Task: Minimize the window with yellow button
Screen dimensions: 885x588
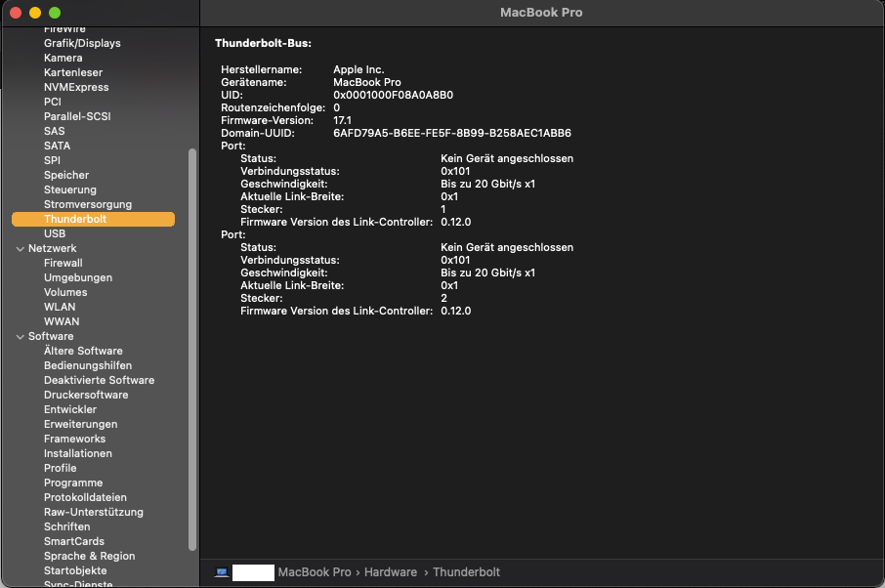Action: point(35,13)
